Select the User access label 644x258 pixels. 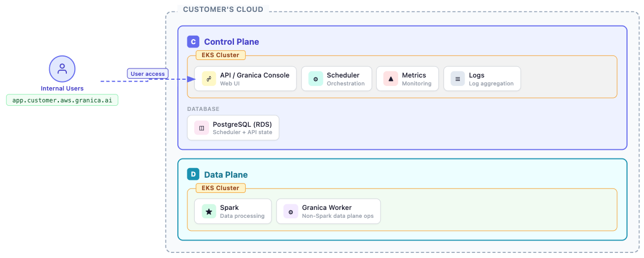pos(147,74)
